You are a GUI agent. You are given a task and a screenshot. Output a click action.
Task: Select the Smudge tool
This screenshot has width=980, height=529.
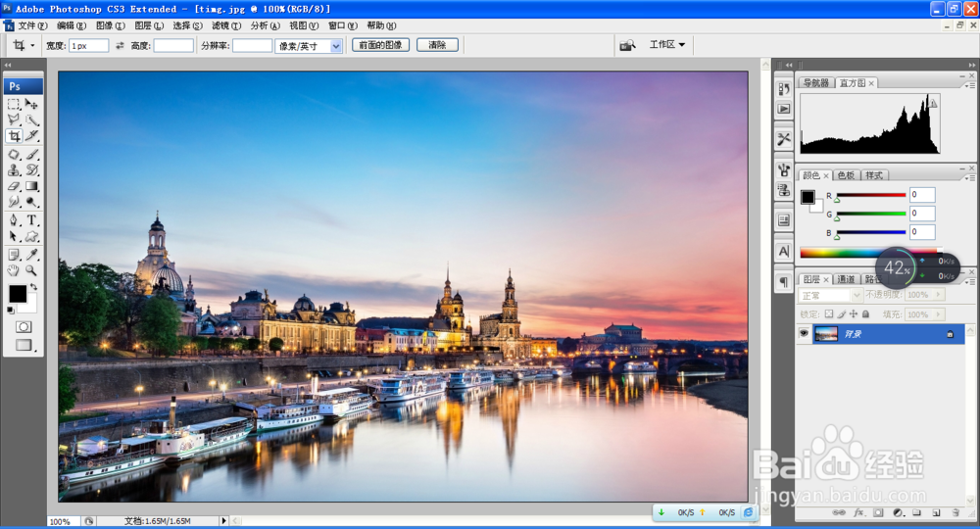[14, 202]
